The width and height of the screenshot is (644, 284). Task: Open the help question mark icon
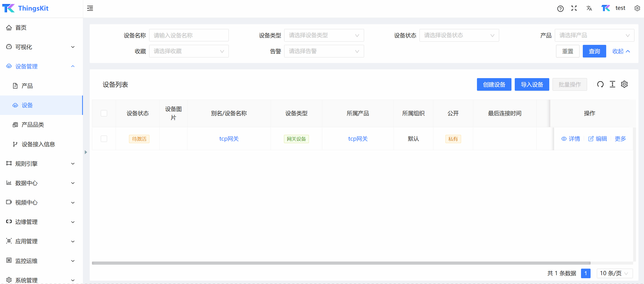tap(560, 9)
